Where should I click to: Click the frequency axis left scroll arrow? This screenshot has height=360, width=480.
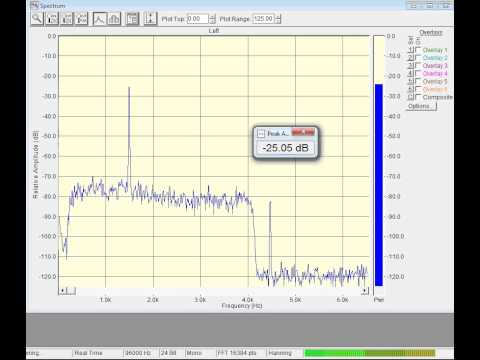[62, 291]
